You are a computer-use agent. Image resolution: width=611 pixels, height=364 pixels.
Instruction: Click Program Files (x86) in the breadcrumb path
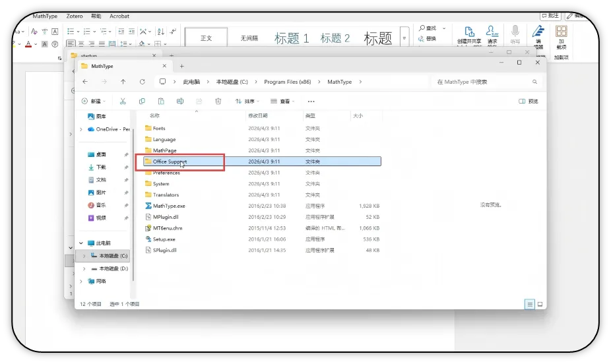tap(288, 82)
